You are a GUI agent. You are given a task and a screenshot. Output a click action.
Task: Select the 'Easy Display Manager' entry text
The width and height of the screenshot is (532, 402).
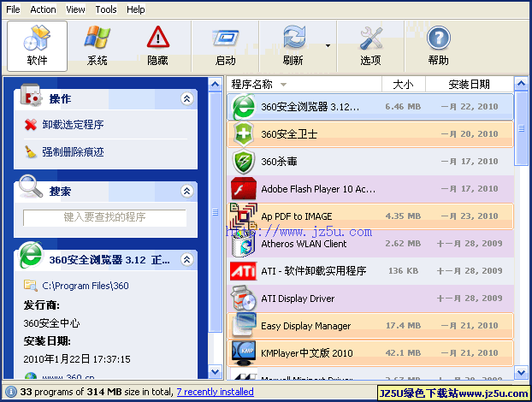305,326
